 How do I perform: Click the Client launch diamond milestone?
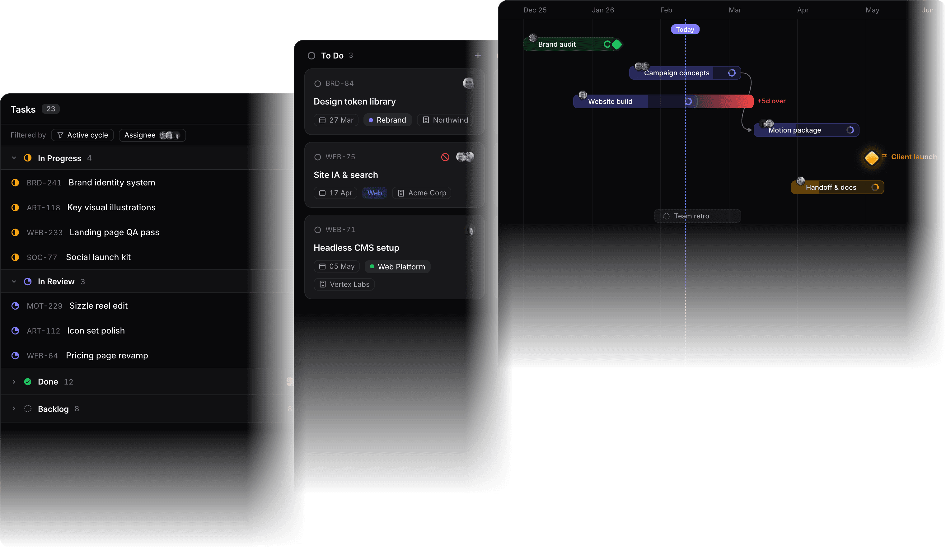871,157
